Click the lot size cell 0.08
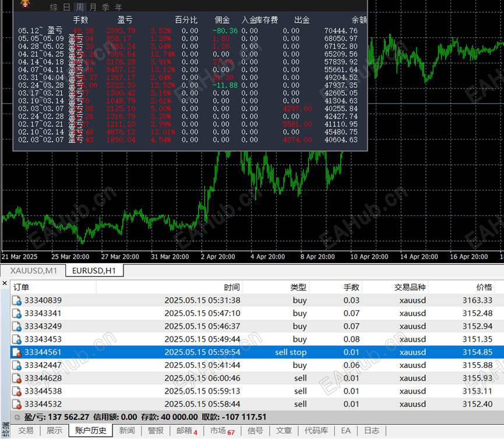The width and height of the screenshot is (504, 439). coord(351,339)
